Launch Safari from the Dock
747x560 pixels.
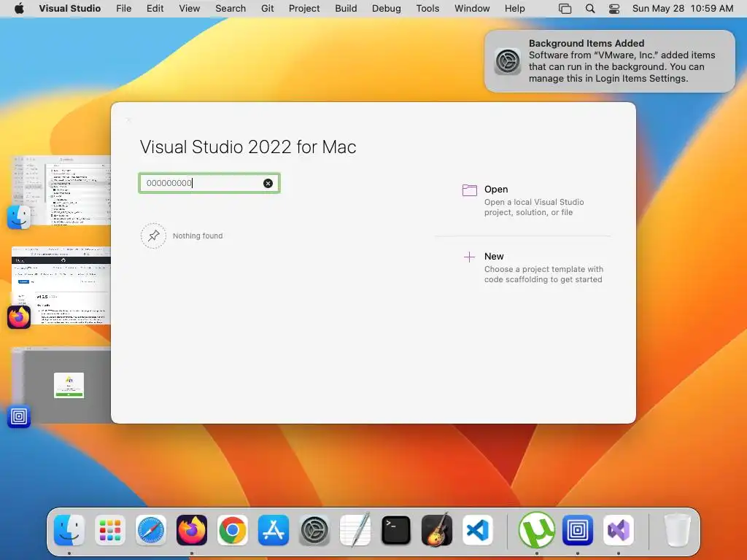(151, 530)
